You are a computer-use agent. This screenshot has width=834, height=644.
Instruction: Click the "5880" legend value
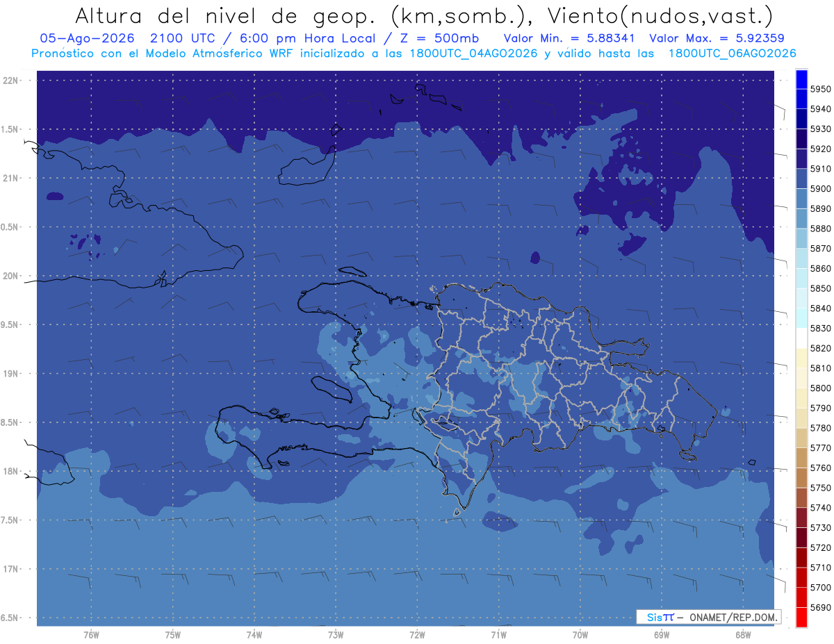coord(821,229)
